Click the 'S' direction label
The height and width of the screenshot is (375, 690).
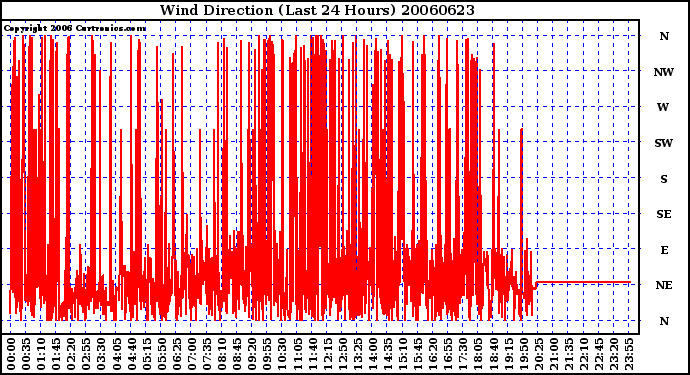(664, 179)
